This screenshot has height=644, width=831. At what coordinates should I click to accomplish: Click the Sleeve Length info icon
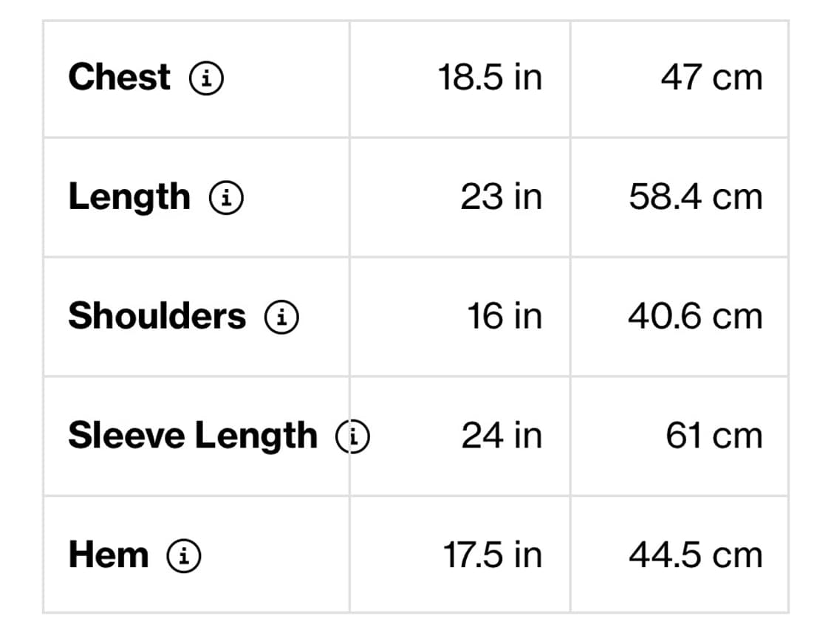pyautogui.click(x=352, y=436)
